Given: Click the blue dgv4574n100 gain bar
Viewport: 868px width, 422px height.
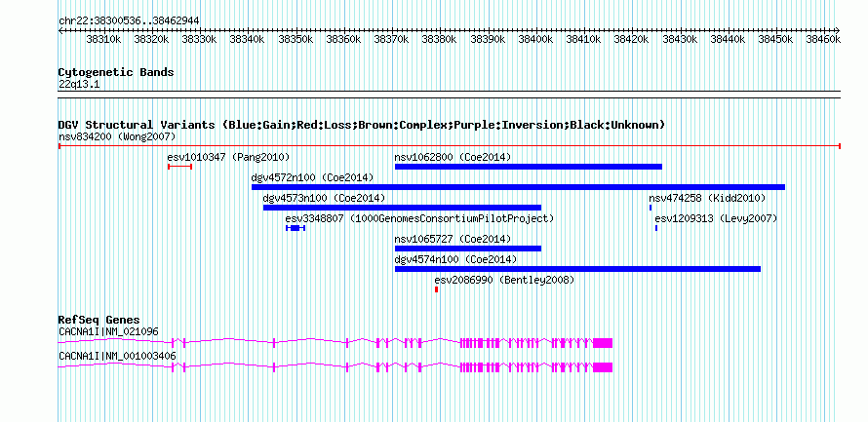Looking at the screenshot, I should pos(578,269).
